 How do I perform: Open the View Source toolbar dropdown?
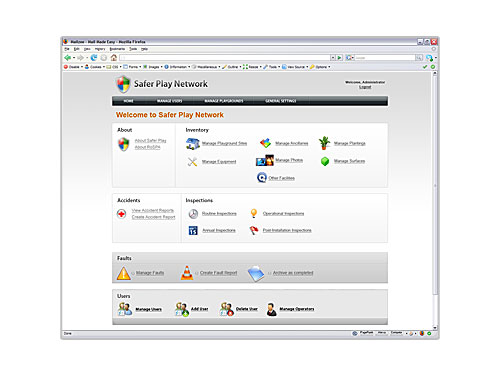(x=295, y=67)
